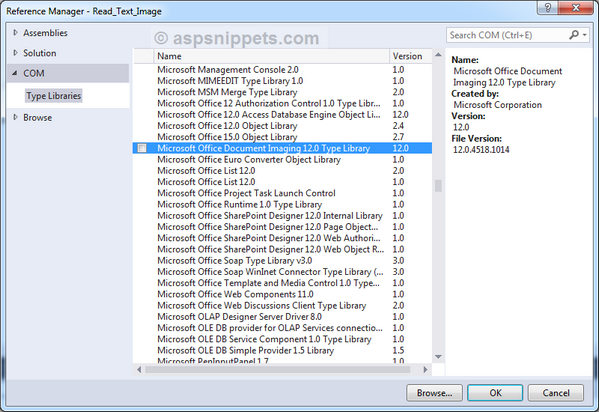Image resolution: width=599 pixels, height=412 pixels.
Task: Select Microsoft MSM Merge Type Library
Action: (x=282, y=92)
